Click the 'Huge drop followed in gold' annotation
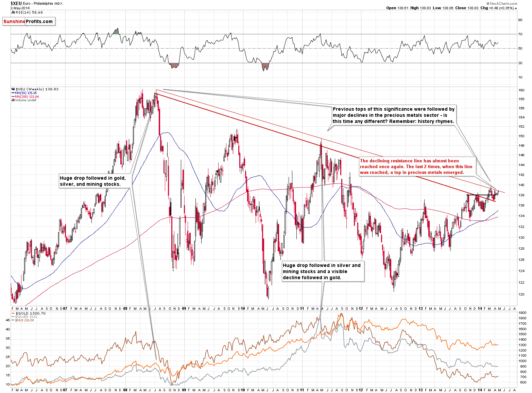This screenshot has width=532, height=393. click(95, 181)
